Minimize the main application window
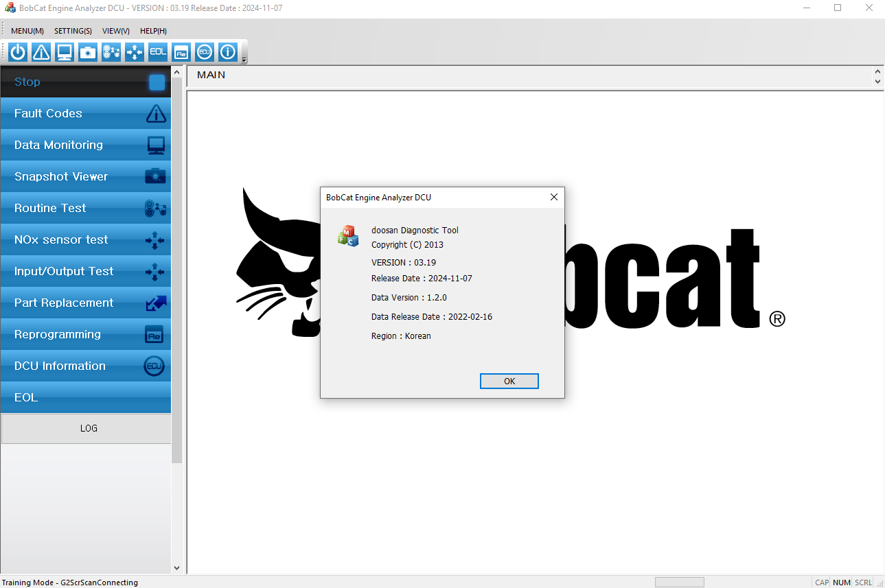 pyautogui.click(x=806, y=8)
